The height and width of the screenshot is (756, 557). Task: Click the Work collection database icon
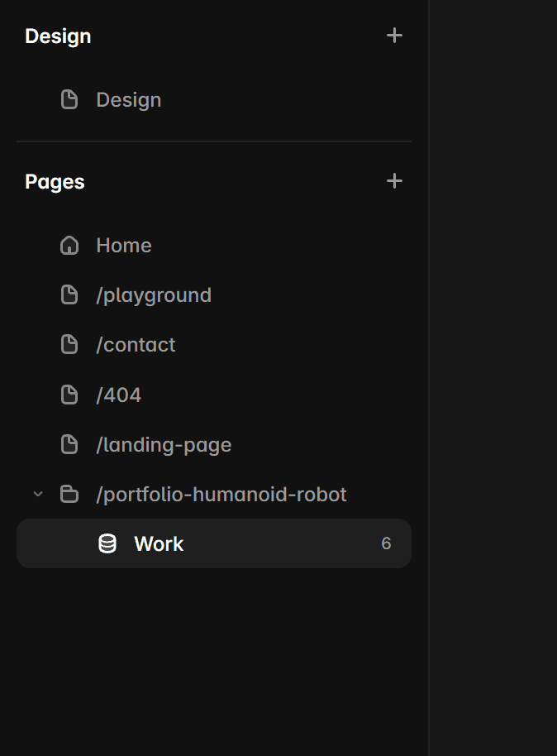(107, 543)
